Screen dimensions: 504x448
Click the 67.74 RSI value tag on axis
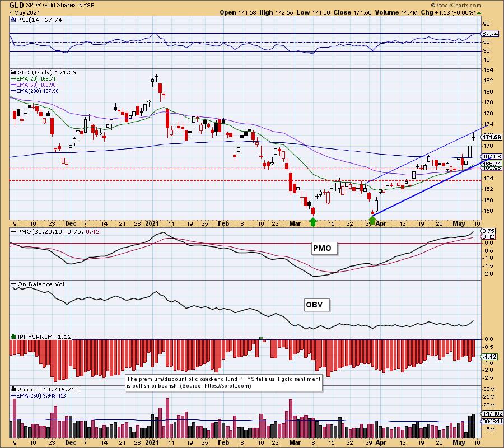click(x=490, y=34)
